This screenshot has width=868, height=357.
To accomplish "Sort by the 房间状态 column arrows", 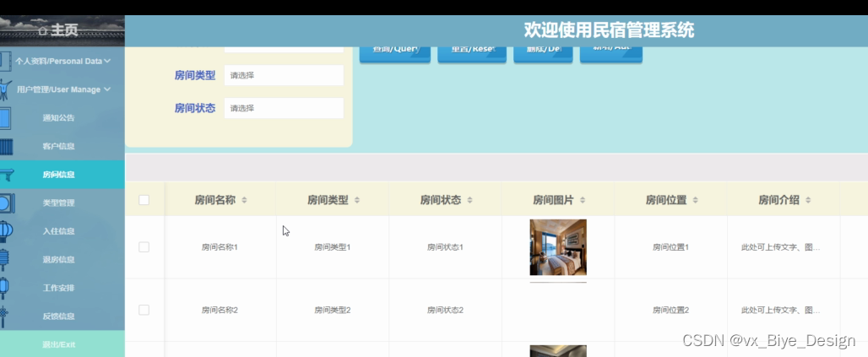I will (x=470, y=200).
